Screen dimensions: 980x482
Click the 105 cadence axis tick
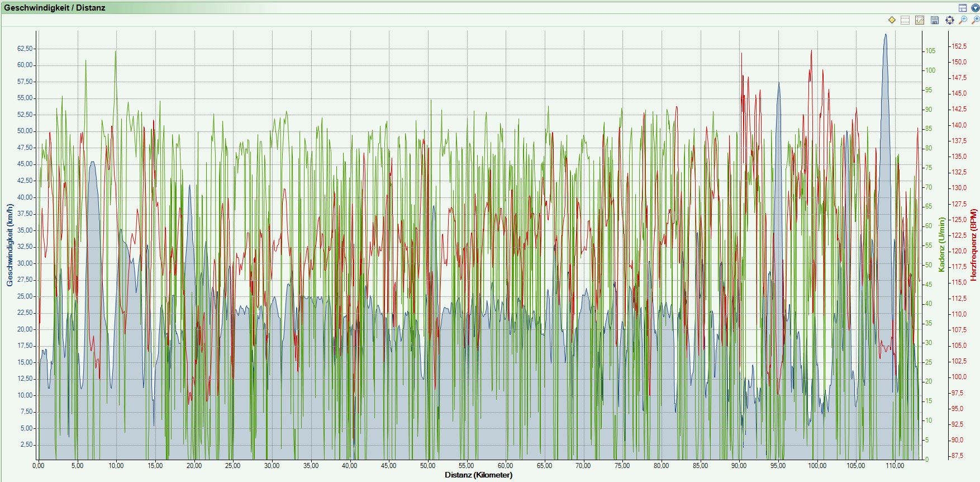pos(930,51)
